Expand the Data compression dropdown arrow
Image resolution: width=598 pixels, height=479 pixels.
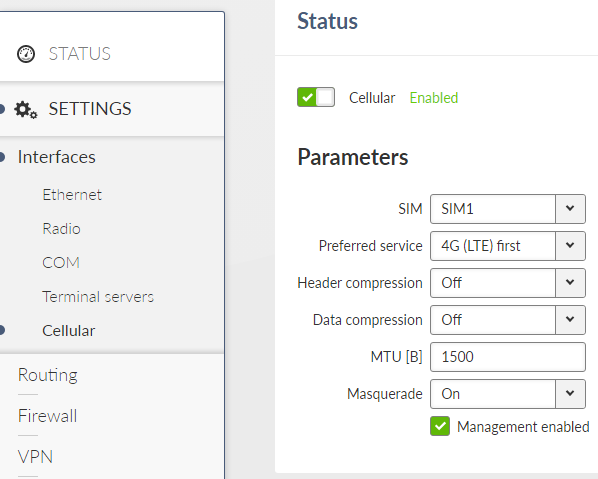[570, 320]
